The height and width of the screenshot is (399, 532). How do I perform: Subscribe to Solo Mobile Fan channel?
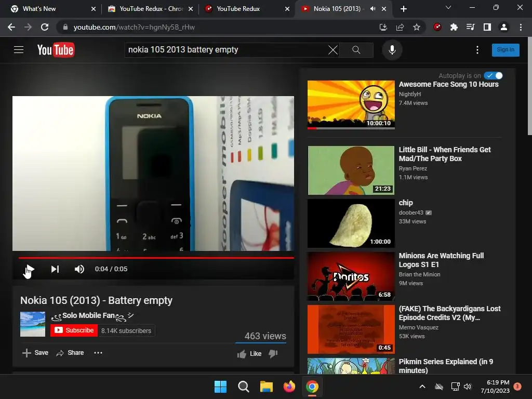pos(74,330)
